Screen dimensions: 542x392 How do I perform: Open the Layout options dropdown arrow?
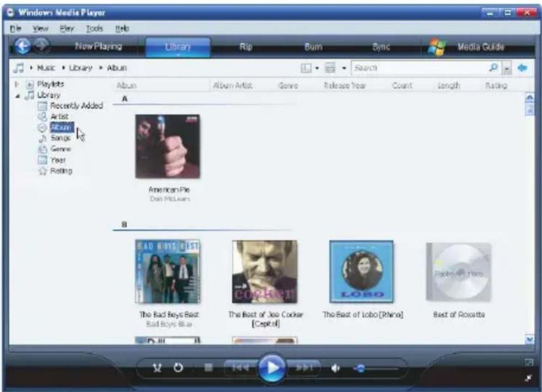click(x=317, y=68)
